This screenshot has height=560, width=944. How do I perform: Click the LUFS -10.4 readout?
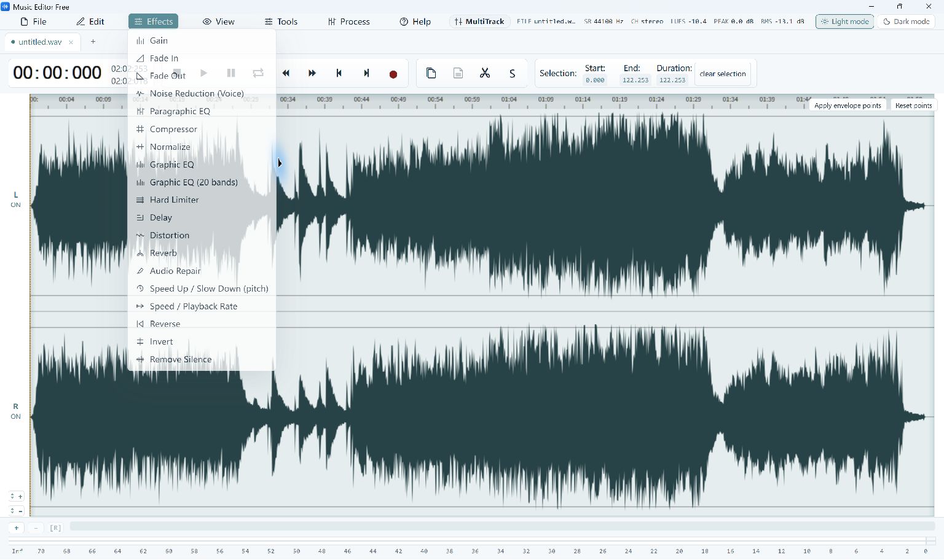(x=688, y=21)
